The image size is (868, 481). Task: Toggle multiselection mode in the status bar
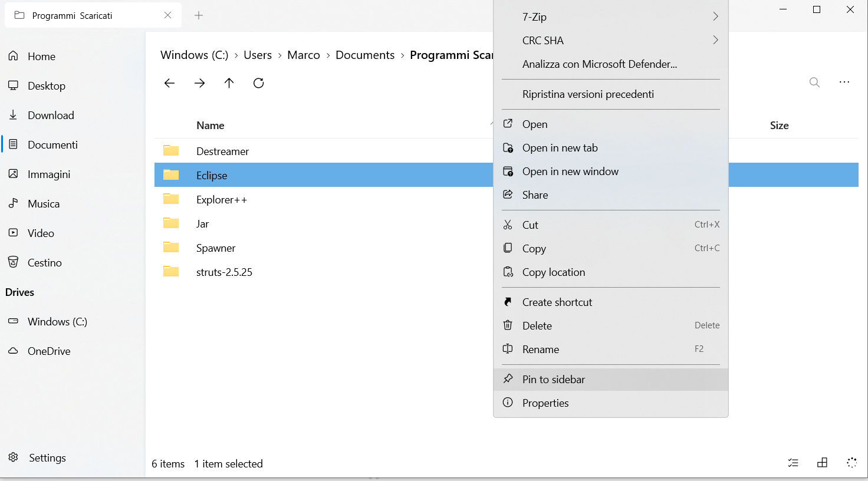pyautogui.click(x=793, y=463)
